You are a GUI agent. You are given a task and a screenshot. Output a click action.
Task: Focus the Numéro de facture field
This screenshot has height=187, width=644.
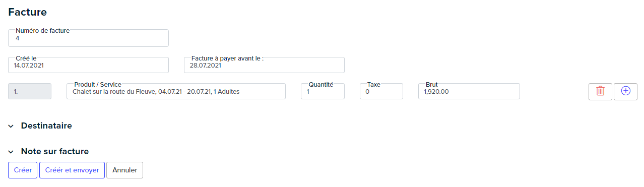pyautogui.click(x=88, y=38)
